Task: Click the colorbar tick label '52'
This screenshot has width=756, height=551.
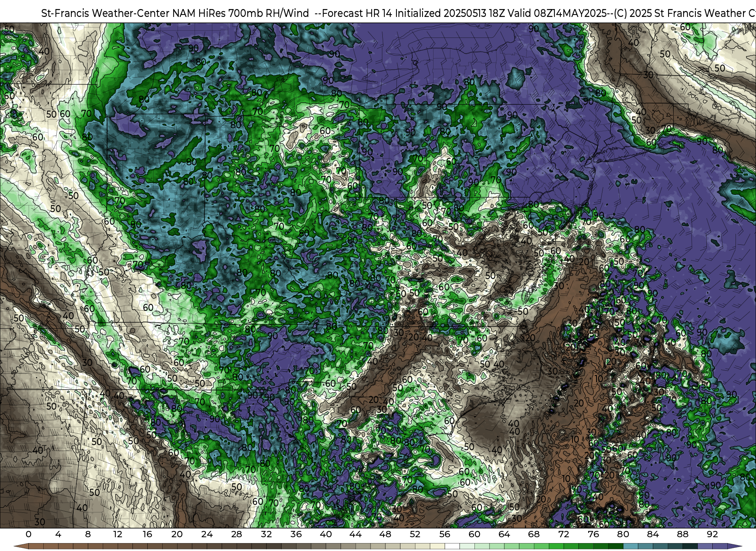Action: [415, 534]
